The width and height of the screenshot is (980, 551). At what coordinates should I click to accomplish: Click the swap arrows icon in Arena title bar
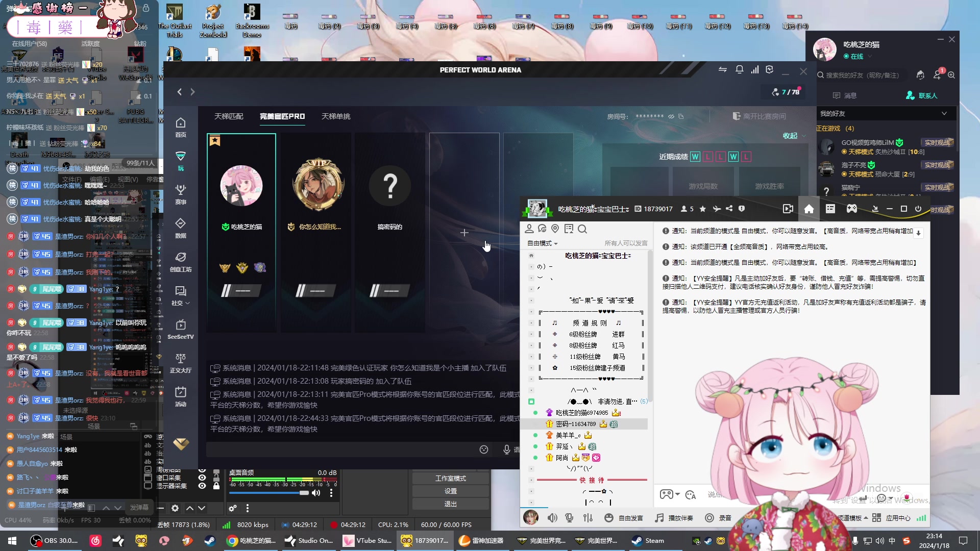click(723, 70)
